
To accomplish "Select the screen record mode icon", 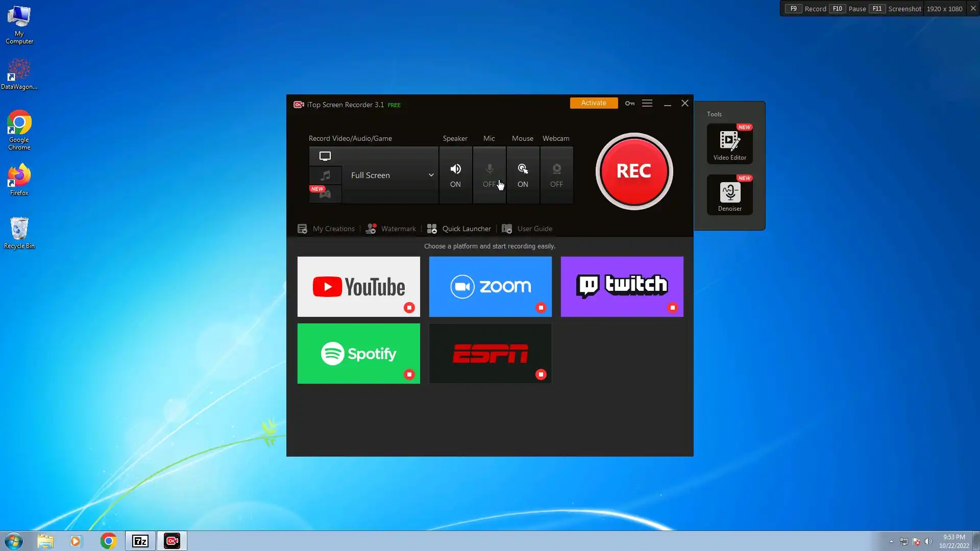I will pos(325,156).
